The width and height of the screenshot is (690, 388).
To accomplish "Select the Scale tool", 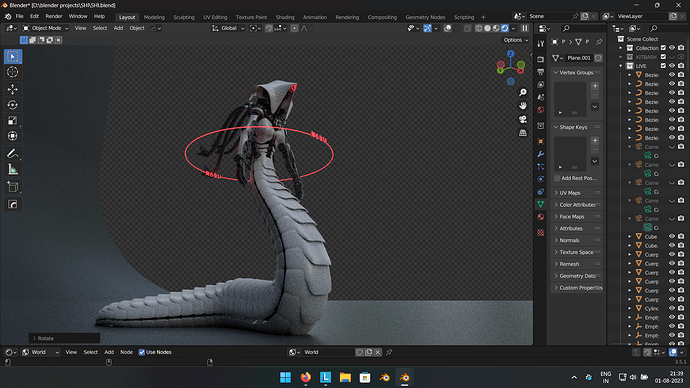I will tap(13, 121).
